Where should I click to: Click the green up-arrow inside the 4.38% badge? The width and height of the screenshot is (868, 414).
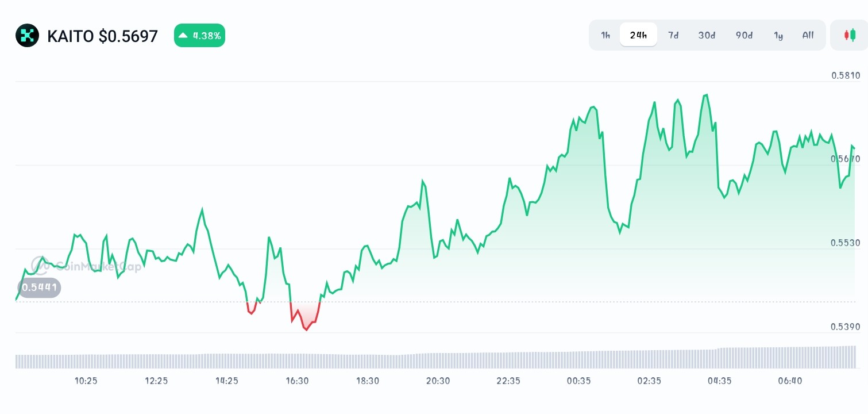[184, 35]
